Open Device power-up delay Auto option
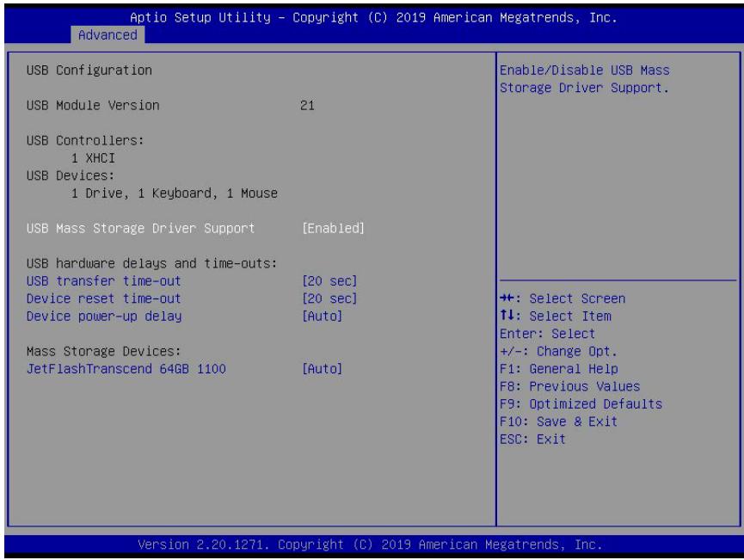744x560 pixels. (323, 316)
